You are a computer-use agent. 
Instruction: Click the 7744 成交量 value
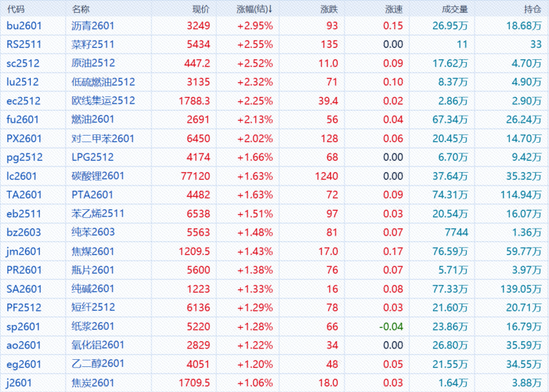(456, 233)
